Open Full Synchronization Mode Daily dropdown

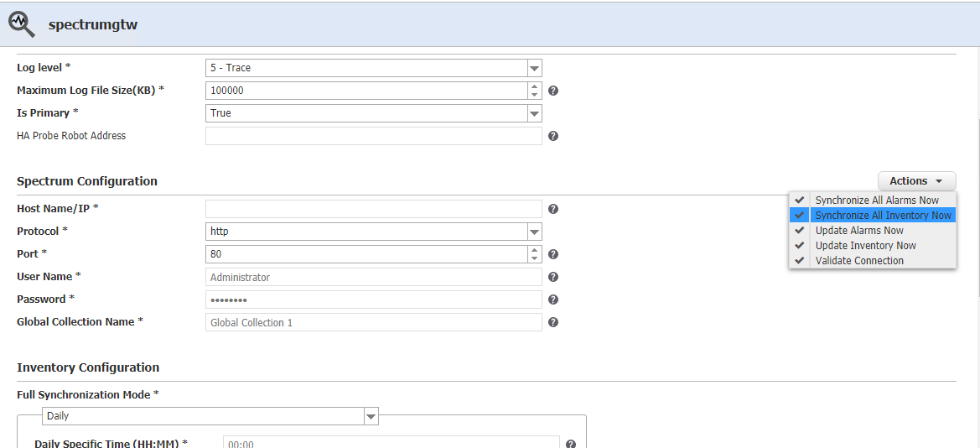(371, 416)
